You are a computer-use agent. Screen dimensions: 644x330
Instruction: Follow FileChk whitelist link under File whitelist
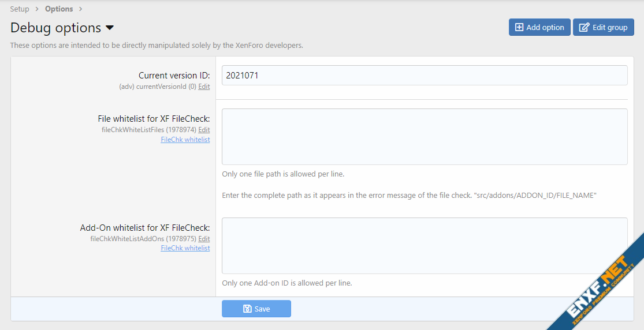pyautogui.click(x=185, y=139)
